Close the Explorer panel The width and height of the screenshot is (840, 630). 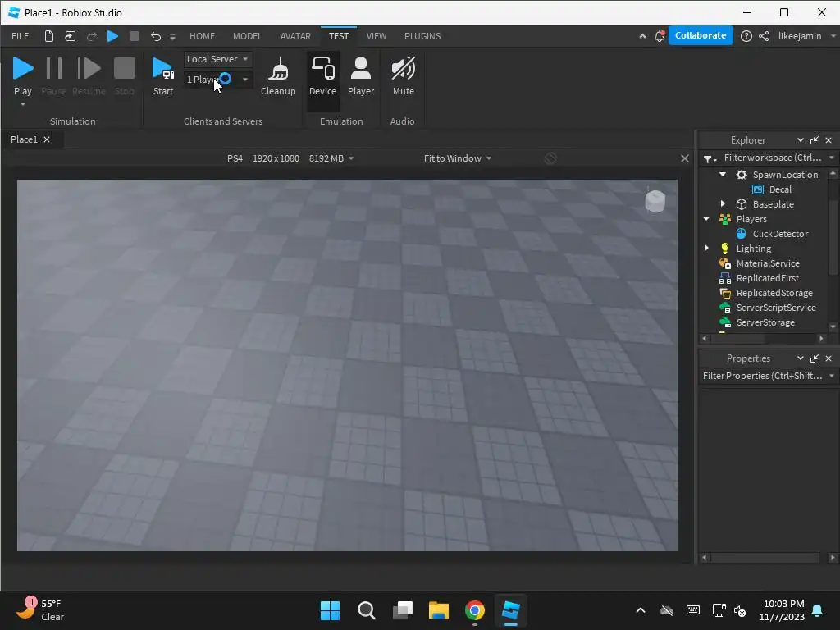coord(829,139)
